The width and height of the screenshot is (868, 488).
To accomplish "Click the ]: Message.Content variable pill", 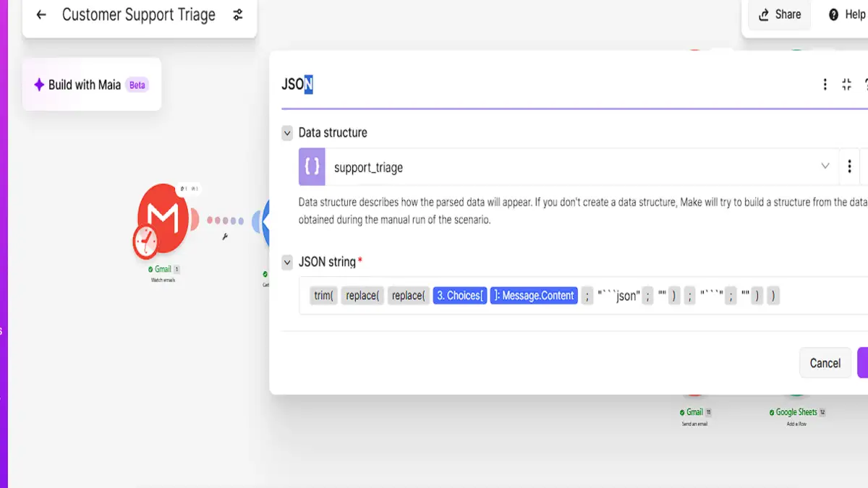I will [534, 296].
